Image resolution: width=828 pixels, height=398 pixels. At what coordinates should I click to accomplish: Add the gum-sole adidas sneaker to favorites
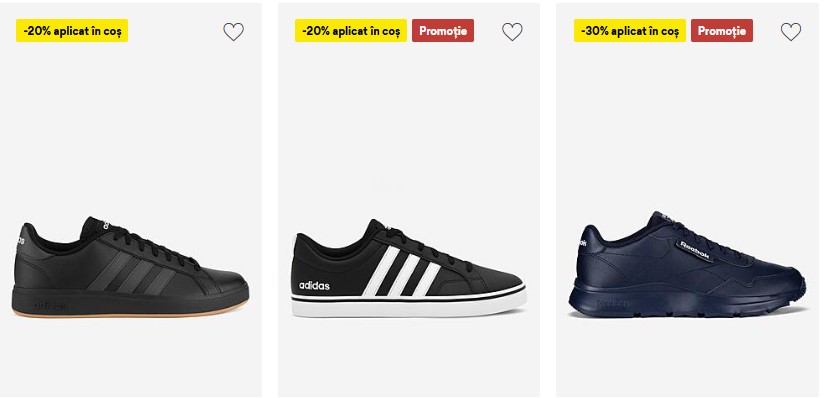[x=233, y=32]
